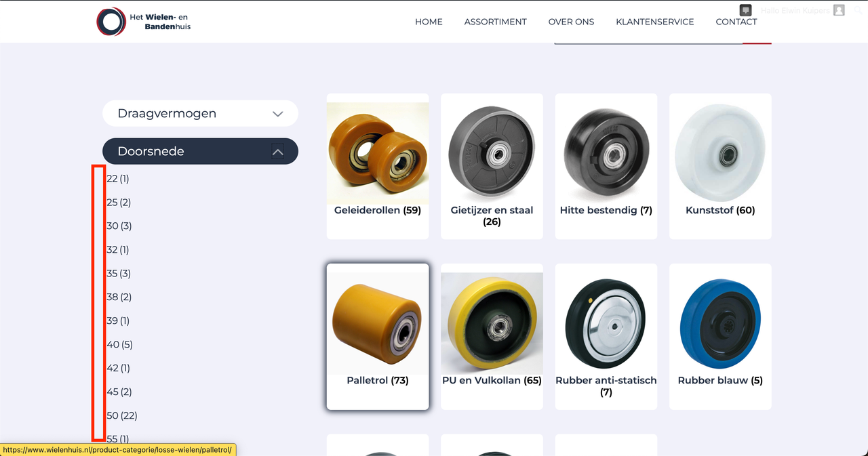Image resolution: width=868 pixels, height=456 pixels.
Task: Filter by diameter 25 (2)
Action: click(x=119, y=203)
